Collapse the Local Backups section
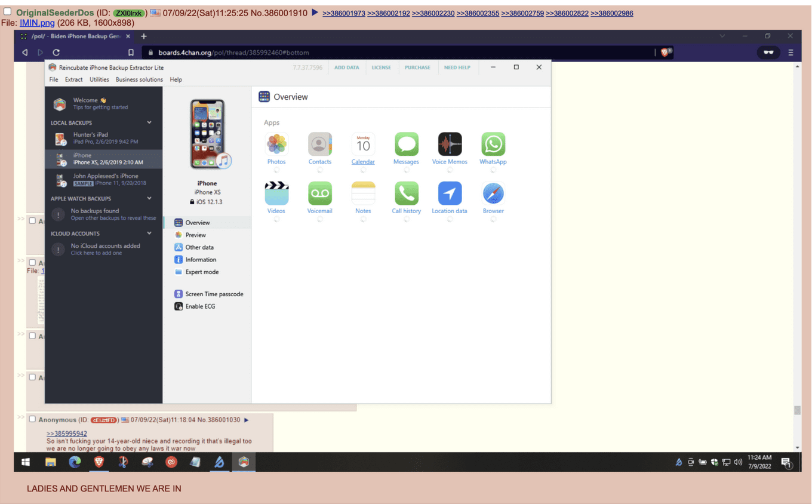 [x=149, y=122]
